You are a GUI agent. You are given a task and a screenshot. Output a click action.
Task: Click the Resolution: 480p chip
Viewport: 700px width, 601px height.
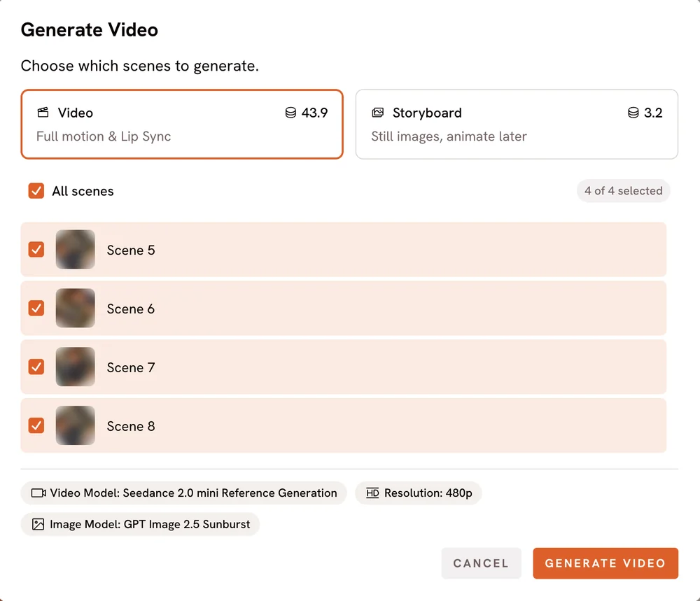[x=419, y=493]
